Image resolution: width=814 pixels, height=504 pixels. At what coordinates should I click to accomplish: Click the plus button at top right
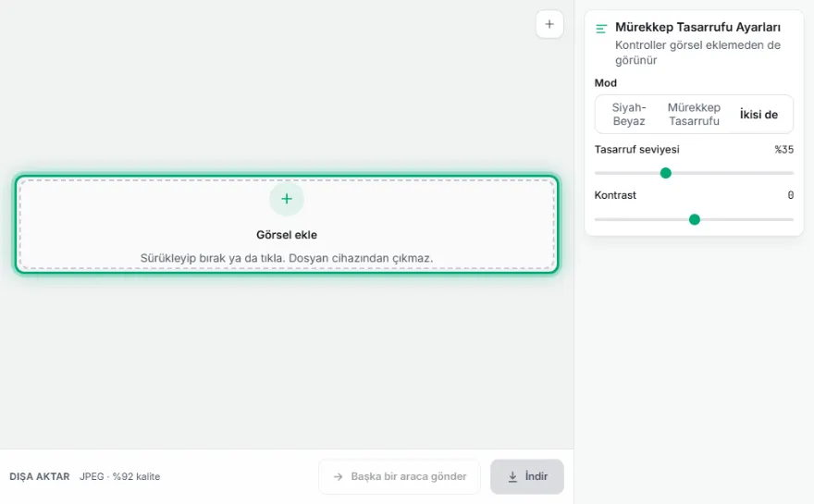tap(549, 24)
